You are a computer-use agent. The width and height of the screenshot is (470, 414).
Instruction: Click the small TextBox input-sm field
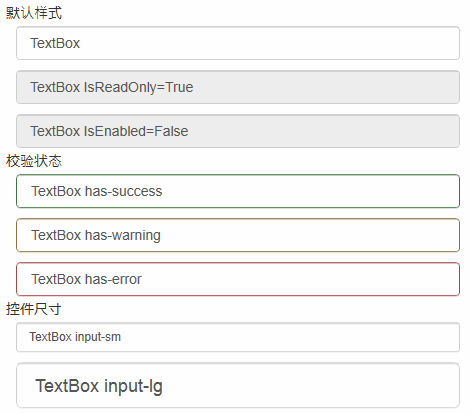pos(238,337)
